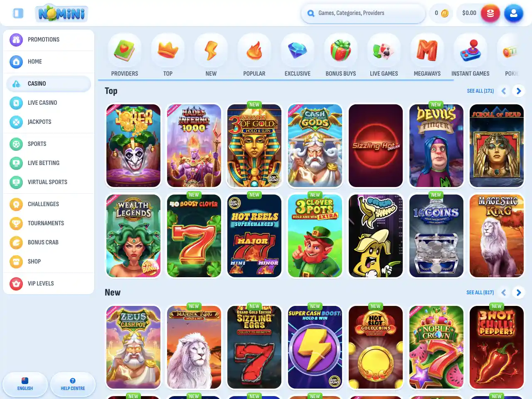
Task: Show next games in New section
Action: 518,293
